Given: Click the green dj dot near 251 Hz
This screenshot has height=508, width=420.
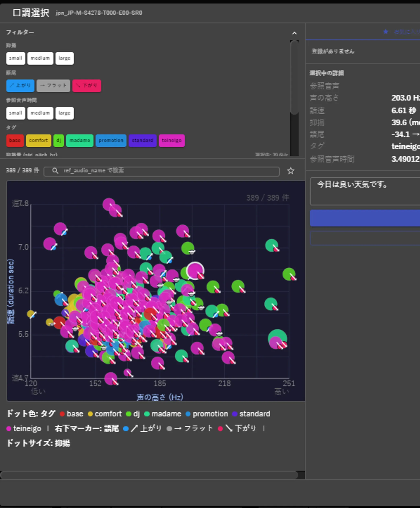Looking at the screenshot, I should (289, 274).
